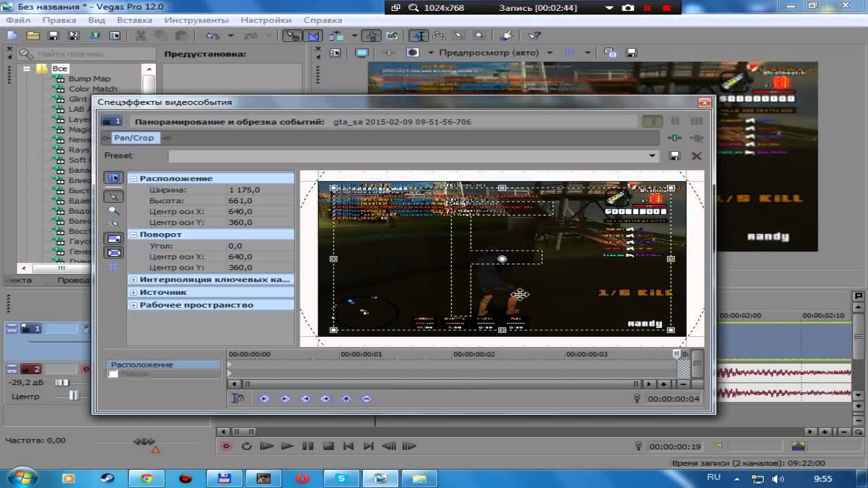Image resolution: width=868 pixels, height=488 pixels.
Task: Toggle the Automatic Crossfades toolbar icon
Action: [314, 36]
